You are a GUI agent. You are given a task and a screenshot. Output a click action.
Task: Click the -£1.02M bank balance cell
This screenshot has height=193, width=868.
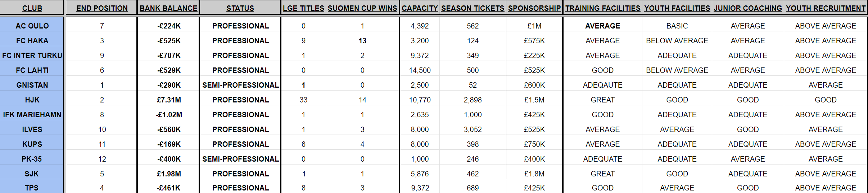pos(169,115)
